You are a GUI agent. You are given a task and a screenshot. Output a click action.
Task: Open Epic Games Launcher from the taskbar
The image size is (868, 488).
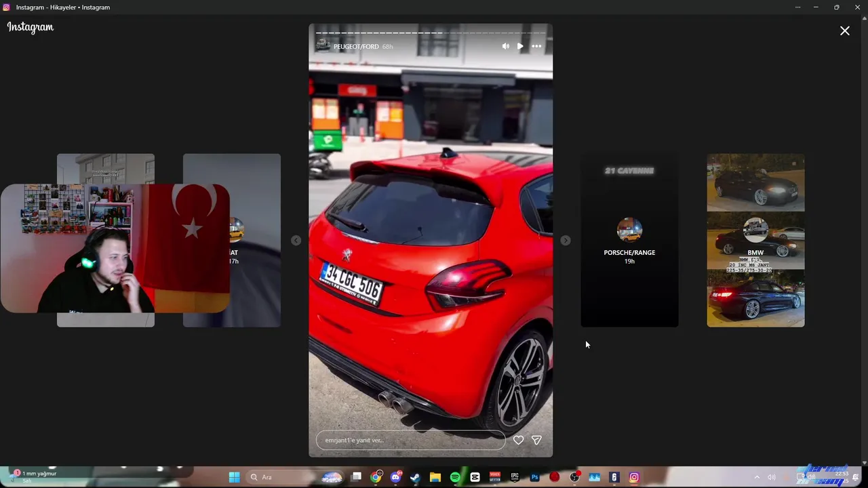[515, 477]
